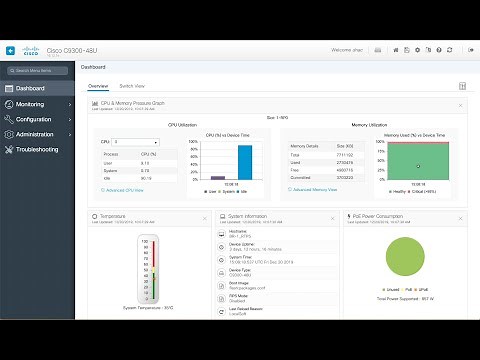Close the CPU & Memory Pressure Graph panel
The height and width of the screenshot is (360, 480).
pos(460,106)
